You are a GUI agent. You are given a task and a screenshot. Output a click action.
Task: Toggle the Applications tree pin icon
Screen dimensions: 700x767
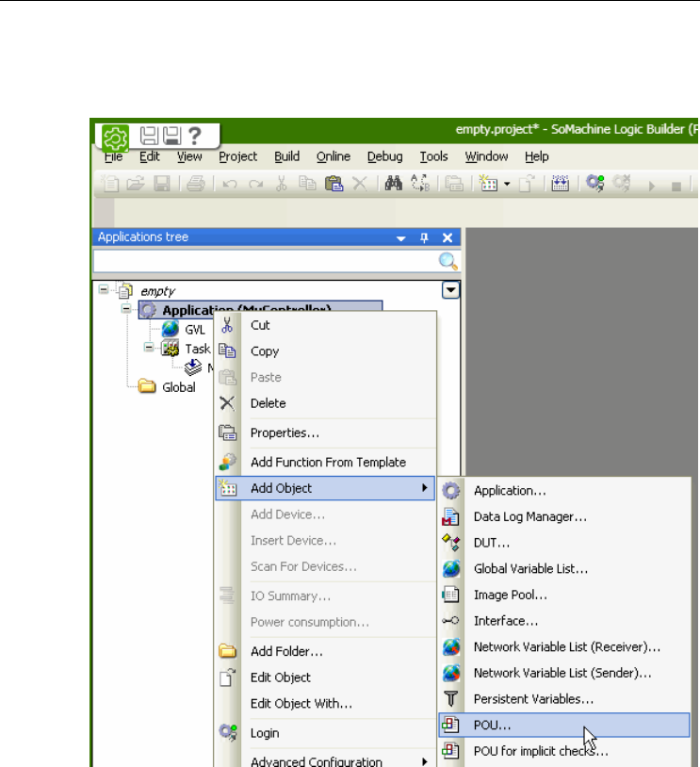(x=424, y=237)
